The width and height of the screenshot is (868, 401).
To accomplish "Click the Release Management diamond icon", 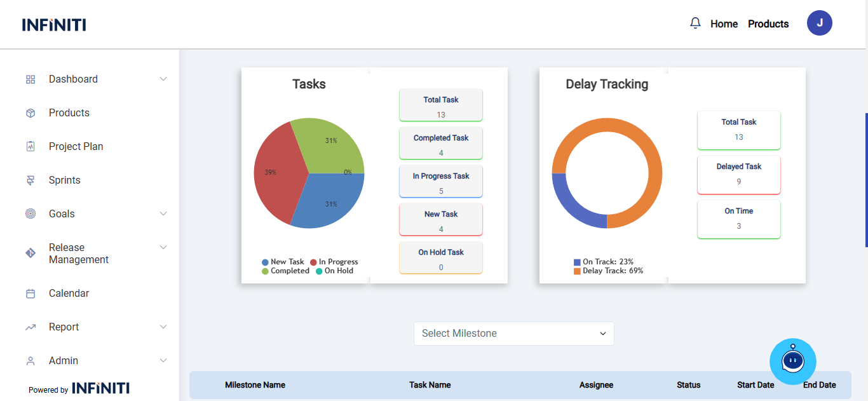I will tap(31, 253).
